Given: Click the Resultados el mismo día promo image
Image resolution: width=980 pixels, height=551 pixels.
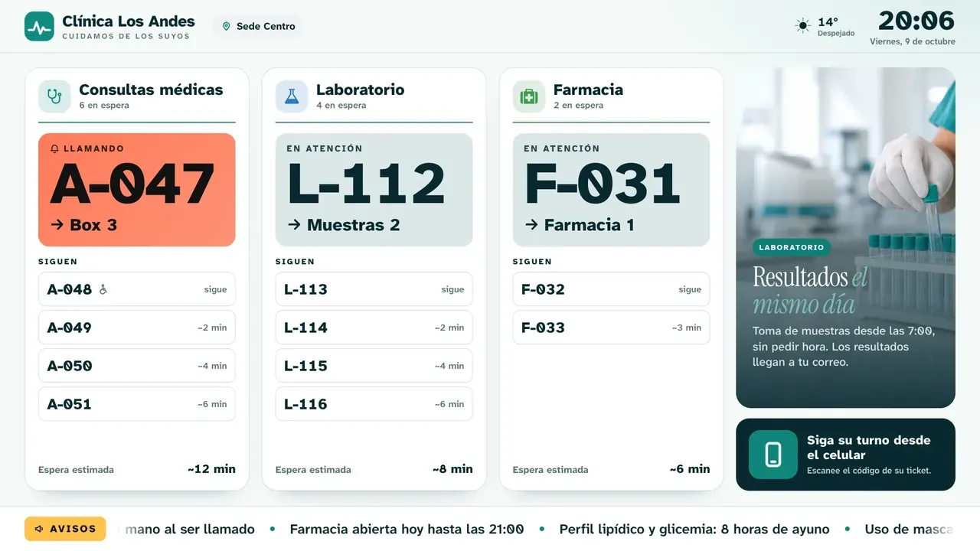Looking at the screenshot, I should tap(845, 237).
